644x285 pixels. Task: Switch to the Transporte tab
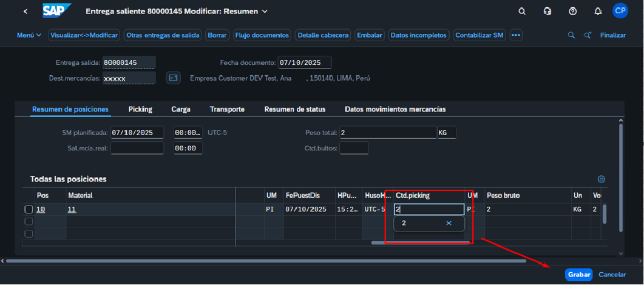click(x=227, y=109)
